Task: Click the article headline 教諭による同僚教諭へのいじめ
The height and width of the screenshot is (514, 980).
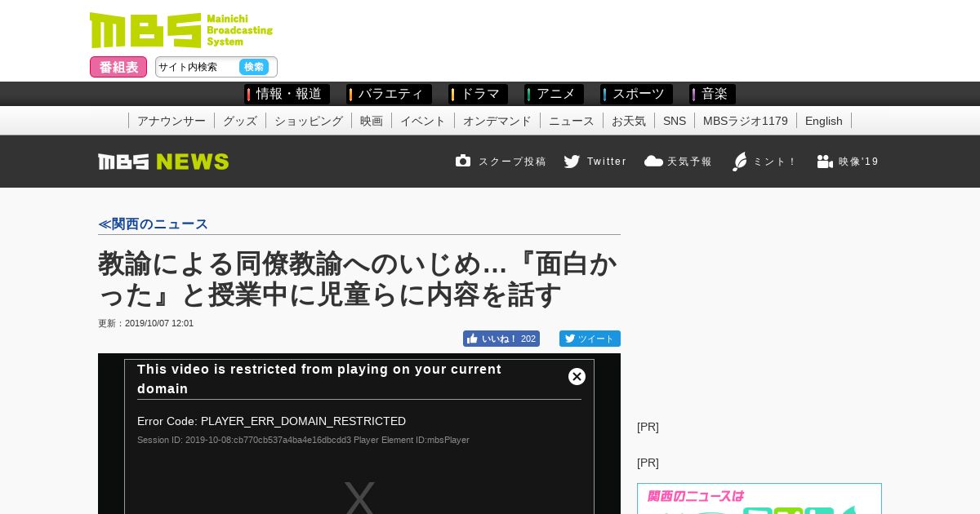Action: tap(358, 279)
